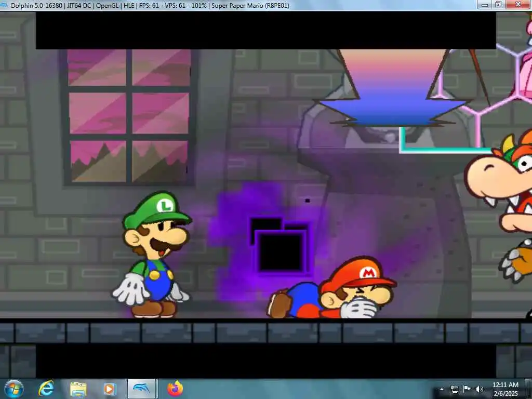This screenshot has height=399, width=532.
Task: Close the Dolphin emulator window
Action: [518, 5]
